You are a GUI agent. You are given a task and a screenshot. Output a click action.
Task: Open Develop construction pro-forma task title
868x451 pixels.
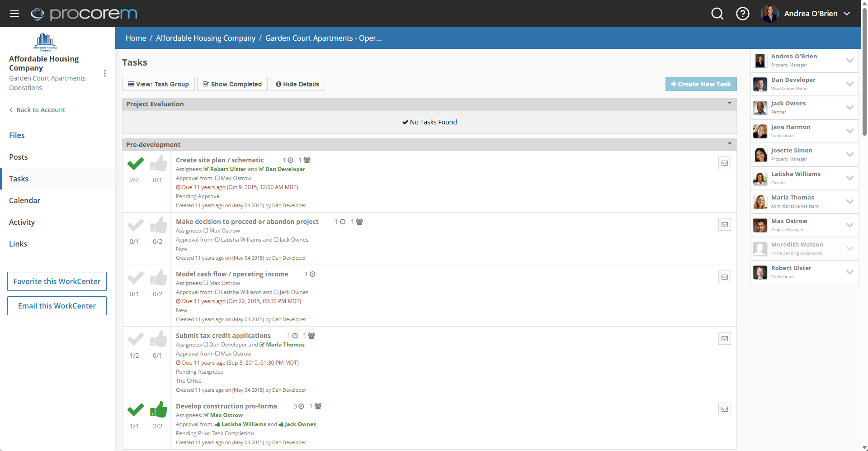(226, 406)
